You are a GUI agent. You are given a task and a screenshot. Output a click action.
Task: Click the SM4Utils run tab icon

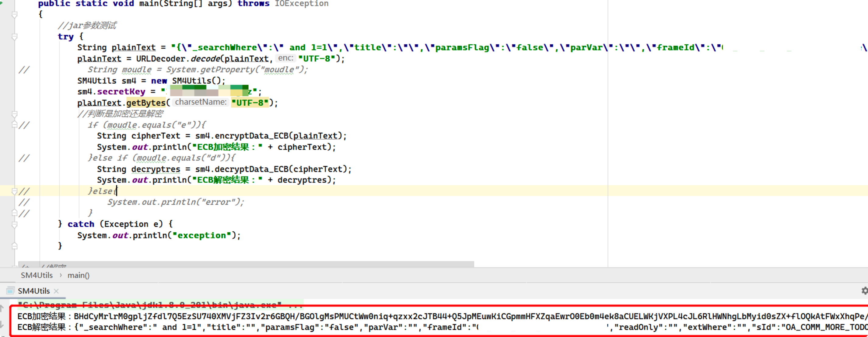pos(10,291)
